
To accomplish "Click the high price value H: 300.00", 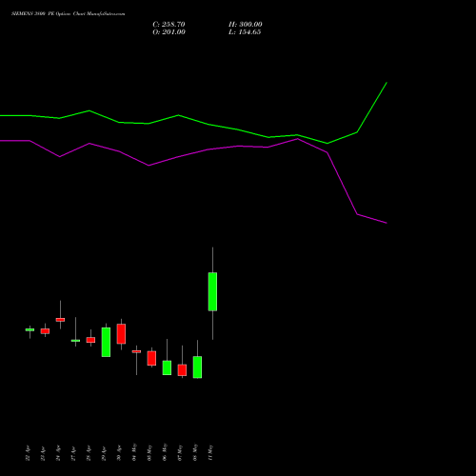I will coord(246,25).
